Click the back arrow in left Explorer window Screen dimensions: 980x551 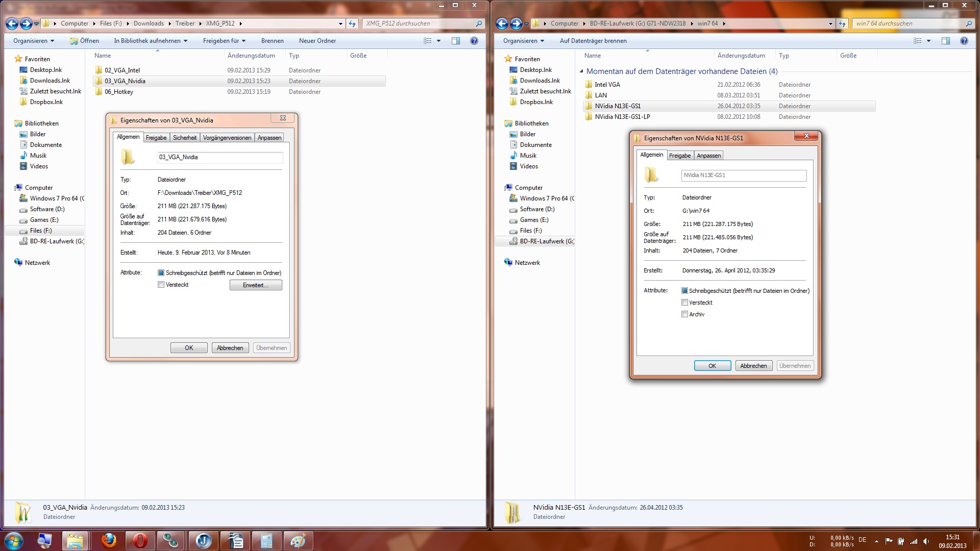(x=12, y=23)
